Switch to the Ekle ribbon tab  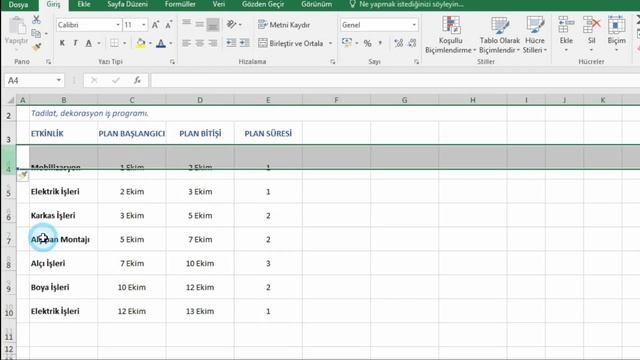pyautogui.click(x=84, y=4)
